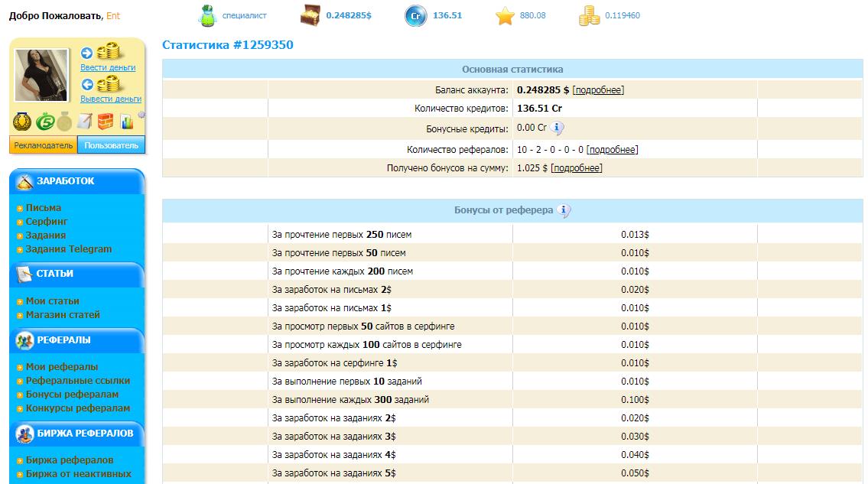Open Бонусы рефералам menu item
The width and height of the screenshot is (868, 484).
tap(72, 395)
